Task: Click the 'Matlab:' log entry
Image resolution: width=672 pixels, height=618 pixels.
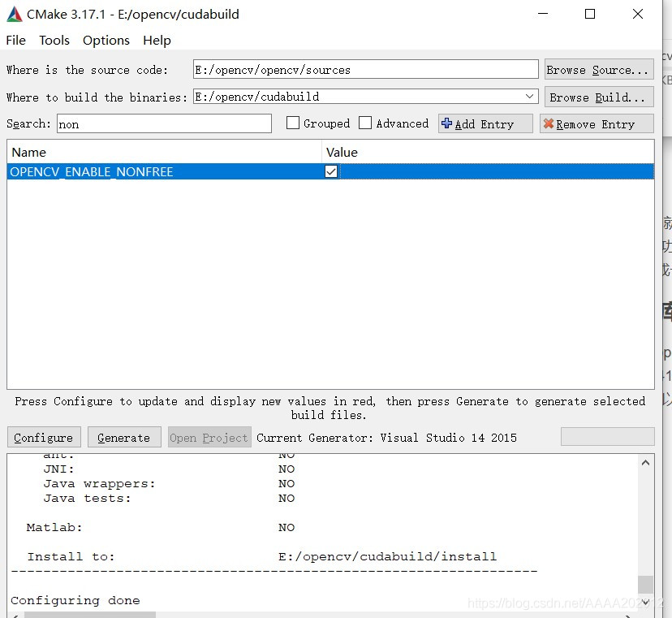Action: tap(54, 527)
